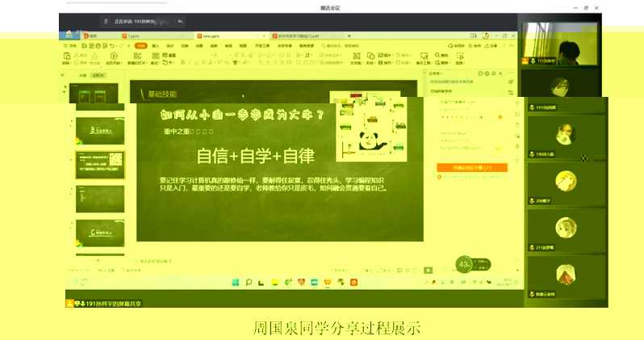Click the orange download button in side panel

tap(471, 167)
